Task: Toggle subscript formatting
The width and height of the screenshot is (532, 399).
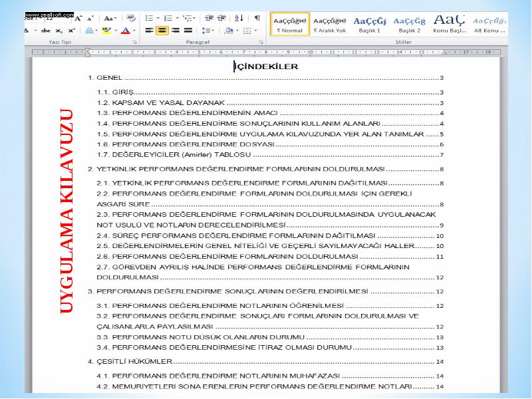Action: 59,31
